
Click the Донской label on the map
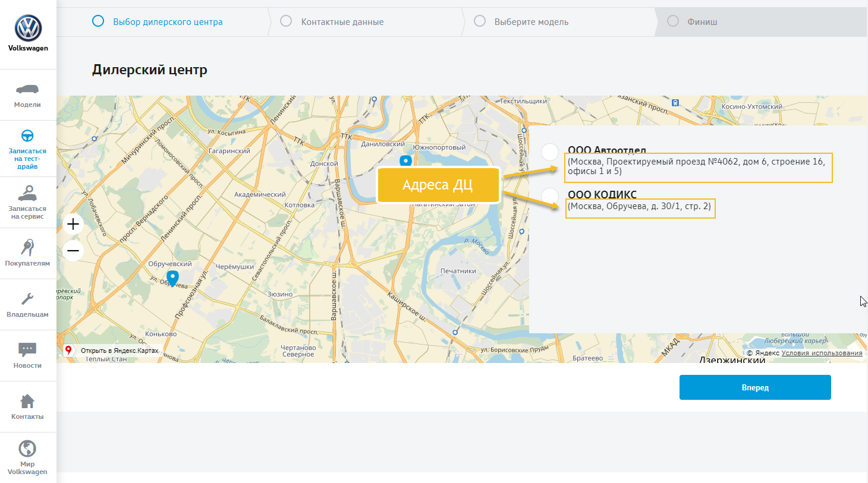(x=324, y=163)
